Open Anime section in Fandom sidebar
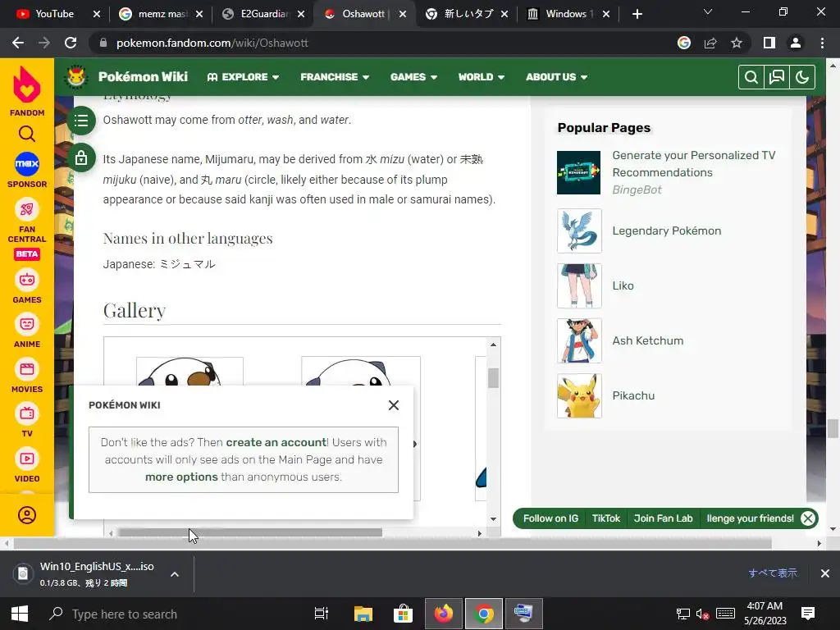Image resolution: width=840 pixels, height=630 pixels. click(x=27, y=324)
